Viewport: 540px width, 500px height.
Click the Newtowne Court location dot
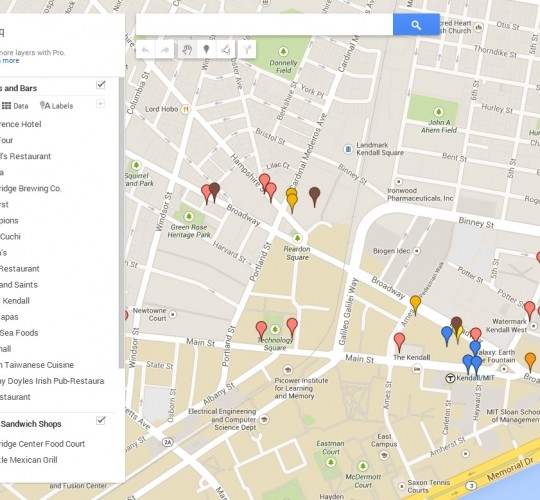[173, 314]
